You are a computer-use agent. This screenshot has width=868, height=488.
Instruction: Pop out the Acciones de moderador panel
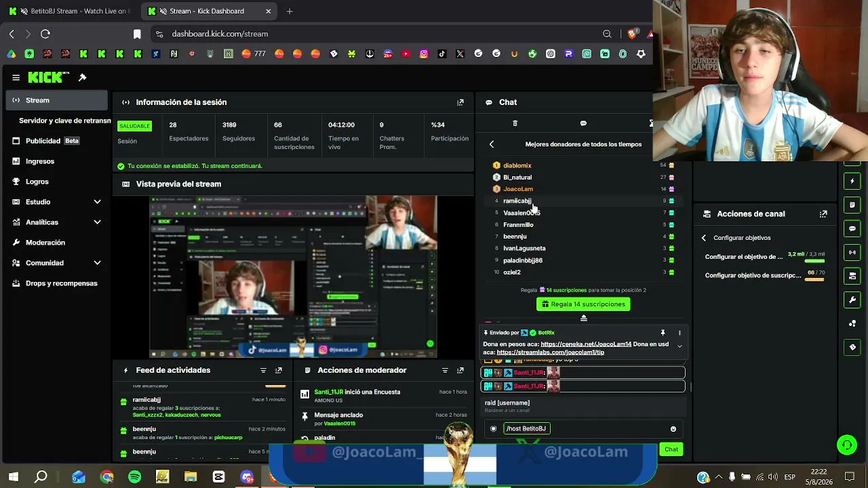(460, 370)
